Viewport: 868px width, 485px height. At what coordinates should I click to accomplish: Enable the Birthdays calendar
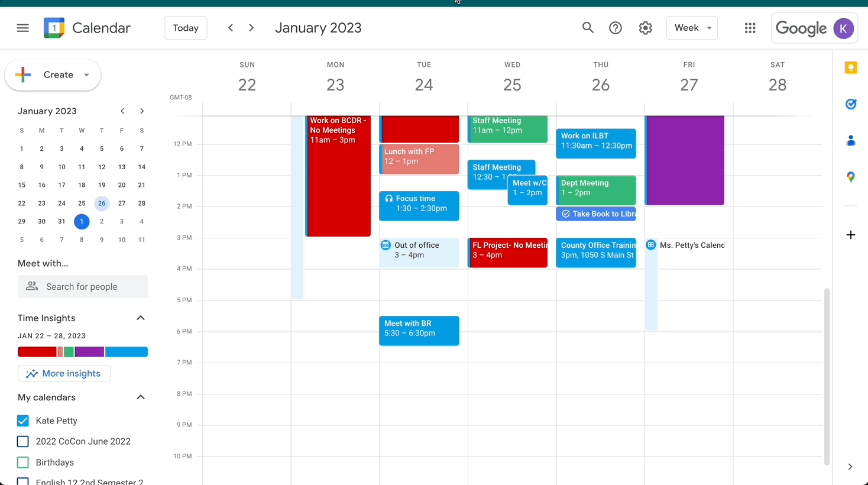tap(23, 463)
